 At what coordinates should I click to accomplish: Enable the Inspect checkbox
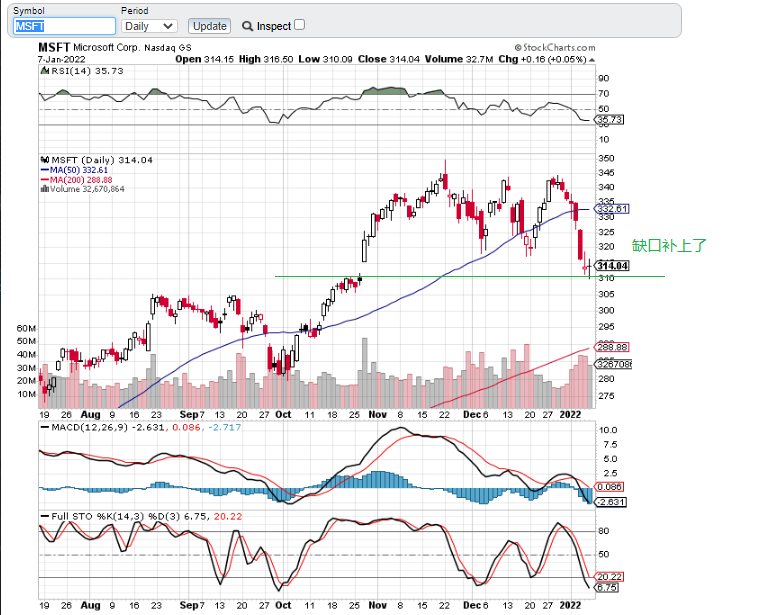pos(300,25)
